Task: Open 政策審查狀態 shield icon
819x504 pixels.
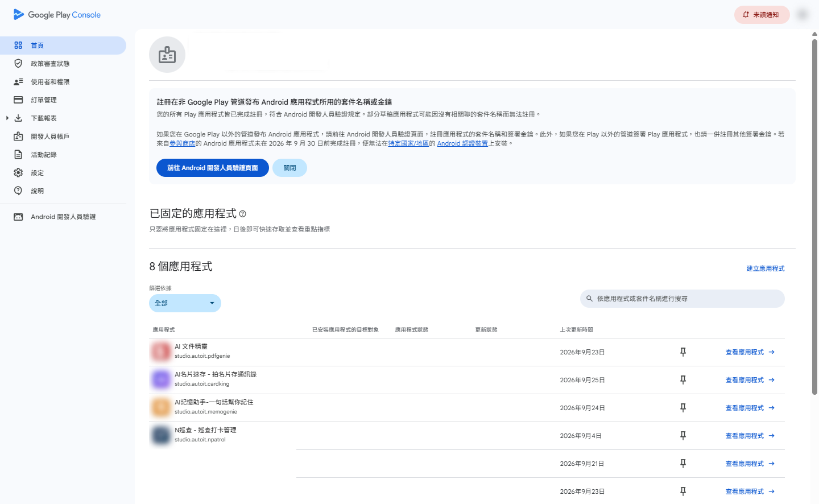Action: click(18, 64)
